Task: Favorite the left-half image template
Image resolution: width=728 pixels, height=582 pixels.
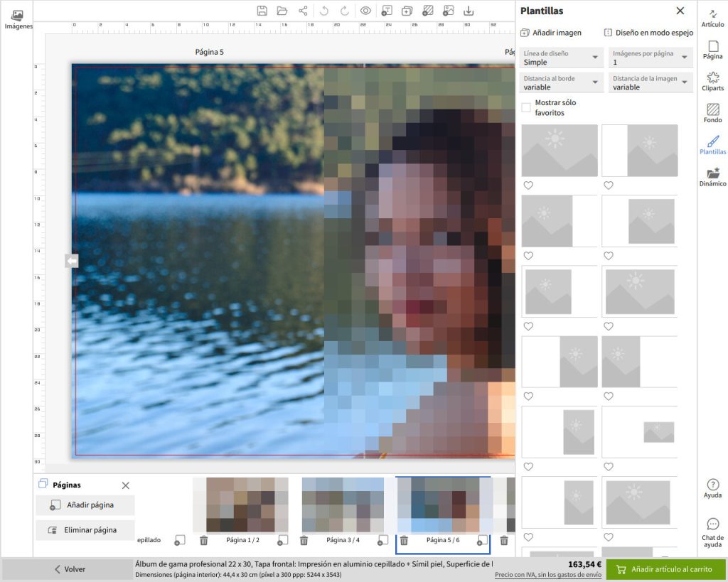Action: (x=609, y=396)
